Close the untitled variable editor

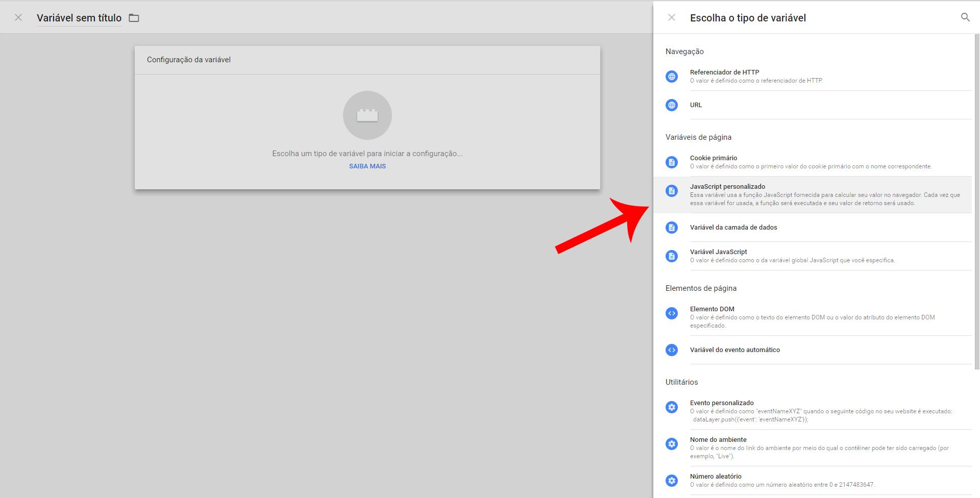click(x=18, y=18)
